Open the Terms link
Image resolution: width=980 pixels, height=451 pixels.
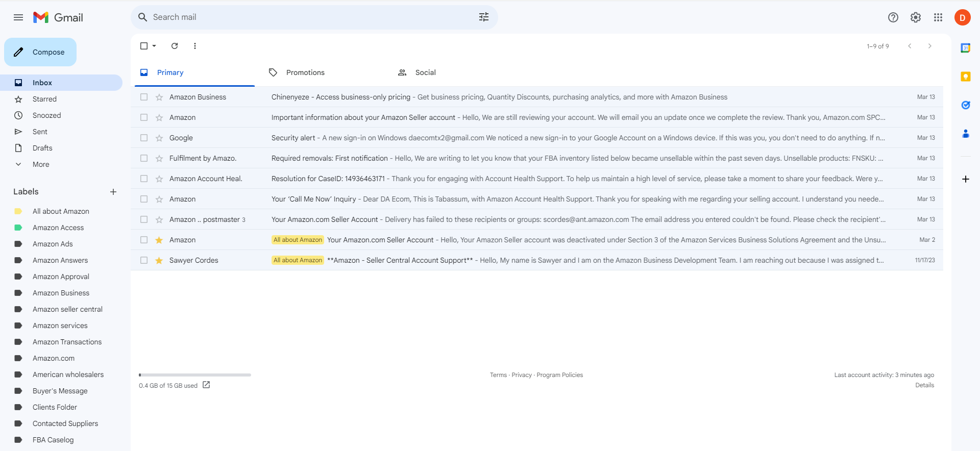click(498, 375)
